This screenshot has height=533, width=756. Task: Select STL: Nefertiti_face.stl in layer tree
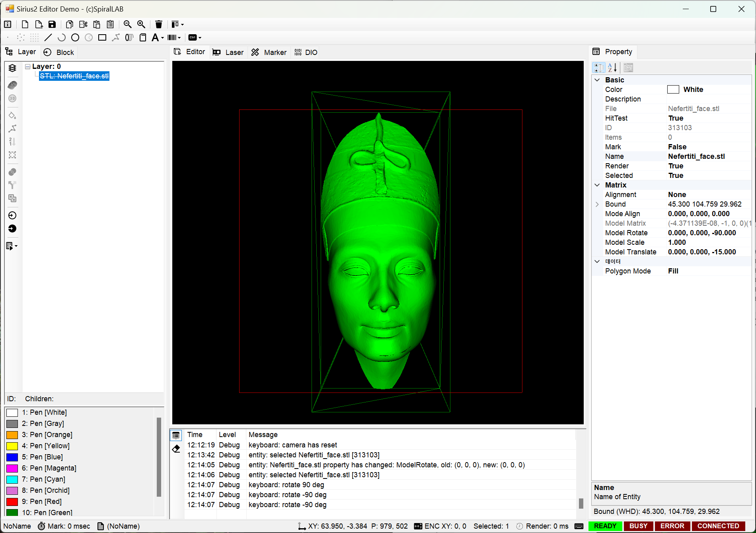point(74,76)
